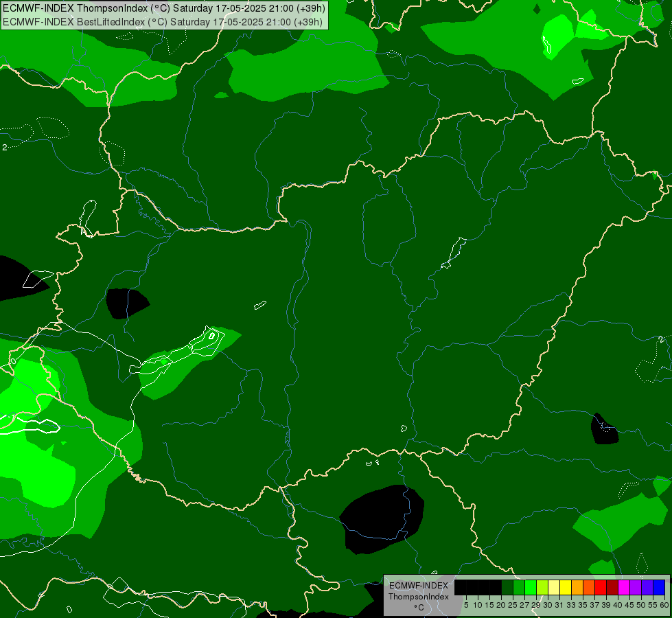Click the medium green 25–27 legend swatch
Image resolution: width=672 pixels, height=618 pixels.
coord(519,588)
